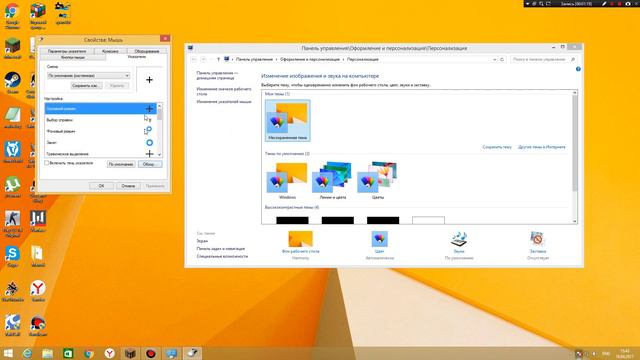
Task: Apply the Цветы theme
Action: [x=378, y=180]
